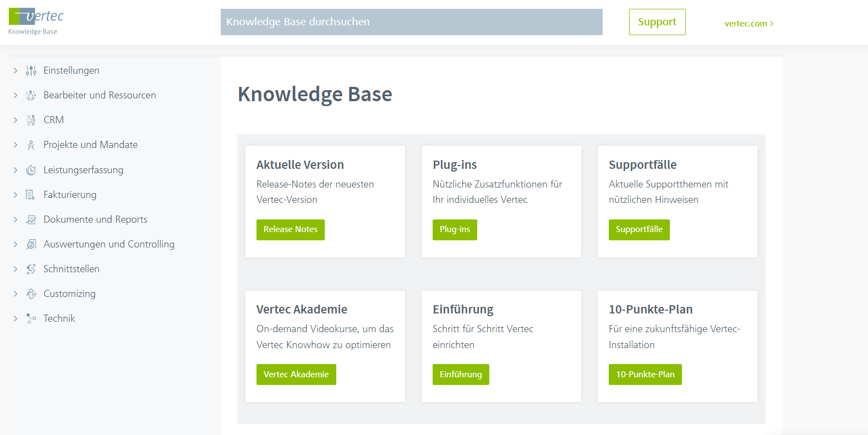868x435 pixels.
Task: Click the green Supportfälle button
Action: (639, 229)
